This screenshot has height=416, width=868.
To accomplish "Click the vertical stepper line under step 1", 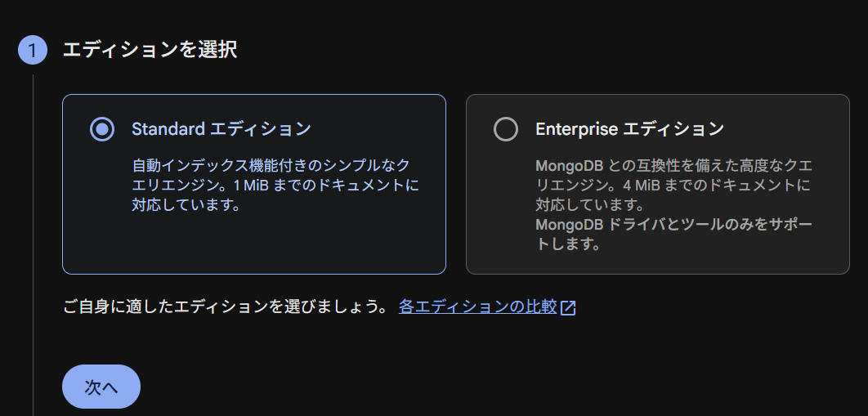I will [x=33, y=245].
